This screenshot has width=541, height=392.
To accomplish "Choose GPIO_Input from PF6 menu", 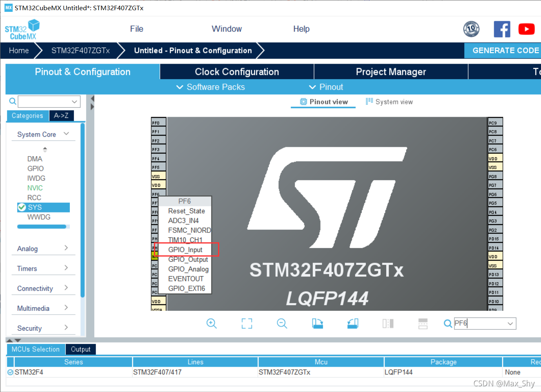I will click(185, 250).
